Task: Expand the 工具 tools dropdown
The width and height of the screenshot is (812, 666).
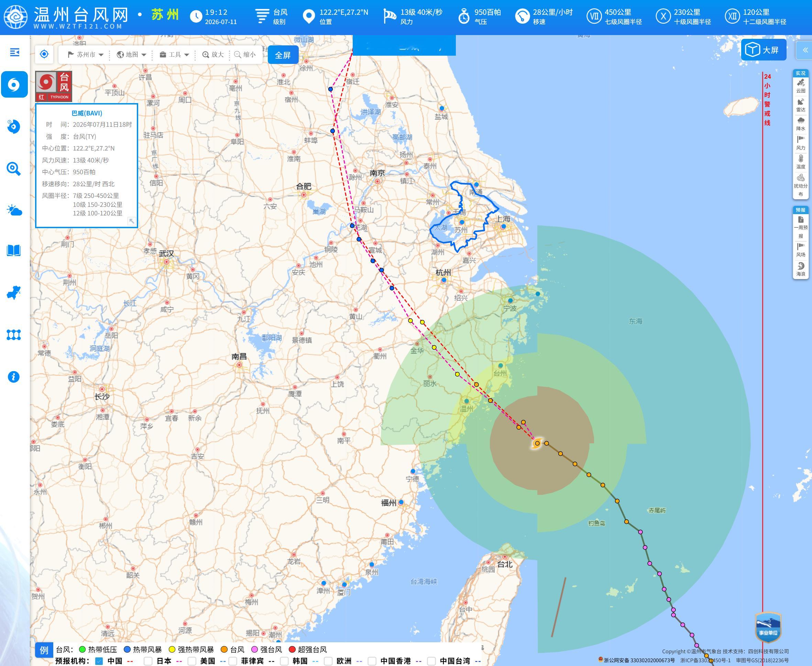Action: [x=174, y=55]
